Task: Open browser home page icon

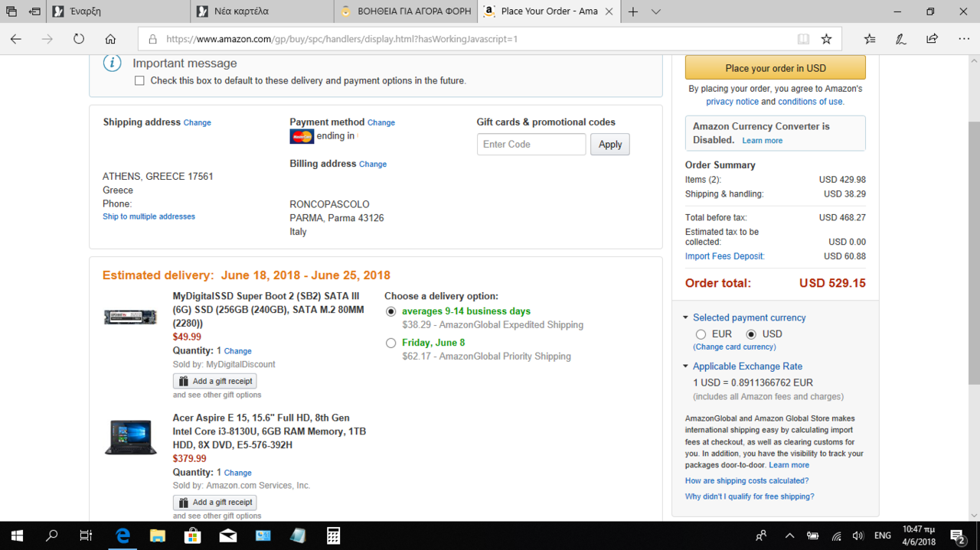Action: pyautogui.click(x=110, y=39)
